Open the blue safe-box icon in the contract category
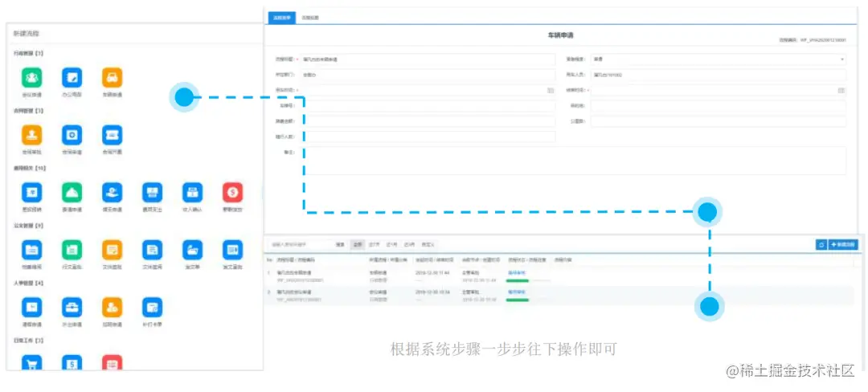Viewport: 868px width, 392px height. pos(72,135)
